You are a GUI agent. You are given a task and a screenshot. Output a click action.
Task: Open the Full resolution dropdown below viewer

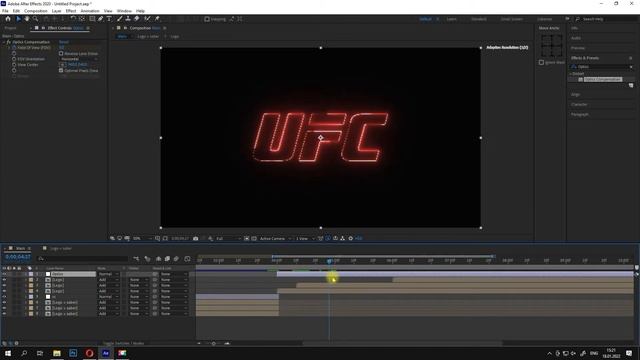point(228,238)
